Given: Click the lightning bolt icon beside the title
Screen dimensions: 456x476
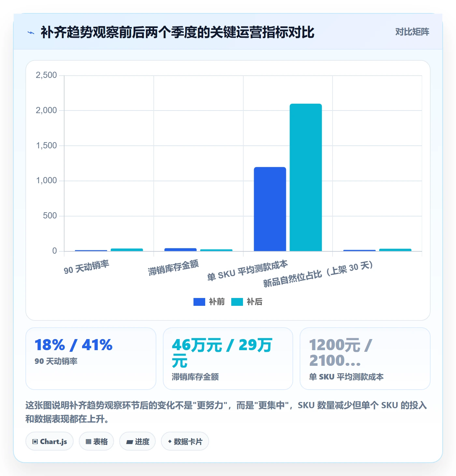Looking at the screenshot, I should tap(31, 33).
